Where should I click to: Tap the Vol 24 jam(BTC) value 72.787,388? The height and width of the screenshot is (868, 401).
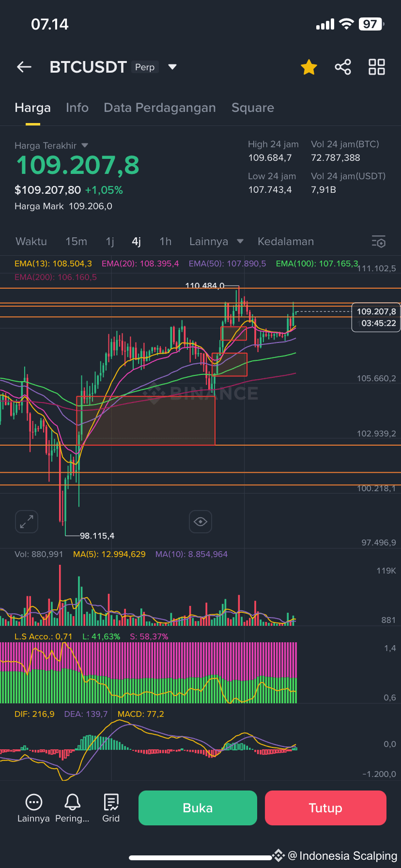point(335,158)
